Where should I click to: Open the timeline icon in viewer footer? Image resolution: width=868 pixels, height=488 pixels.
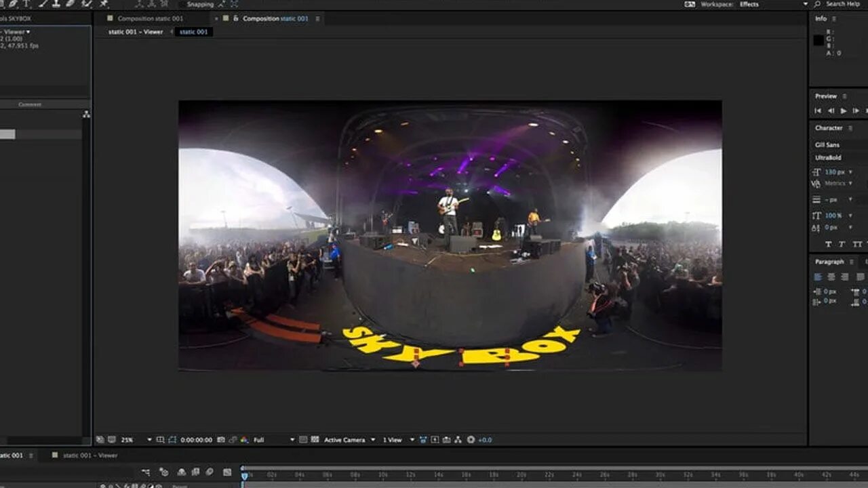[x=446, y=440]
